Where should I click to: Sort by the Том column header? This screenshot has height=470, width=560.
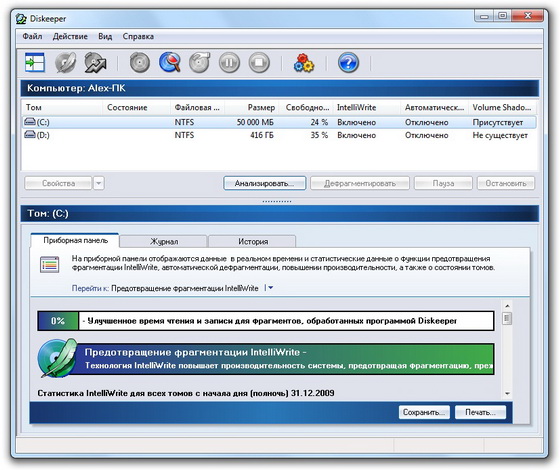click(62, 108)
